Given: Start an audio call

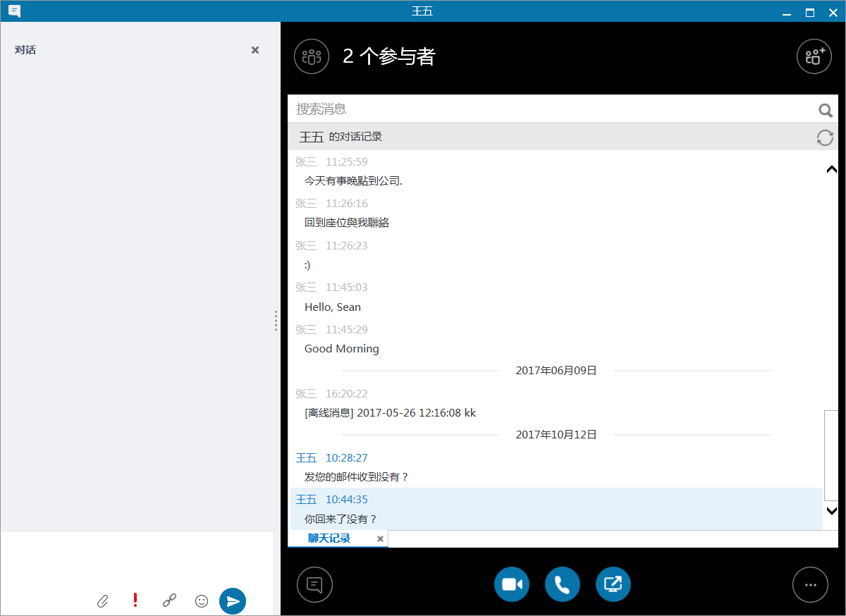Looking at the screenshot, I should (x=563, y=584).
